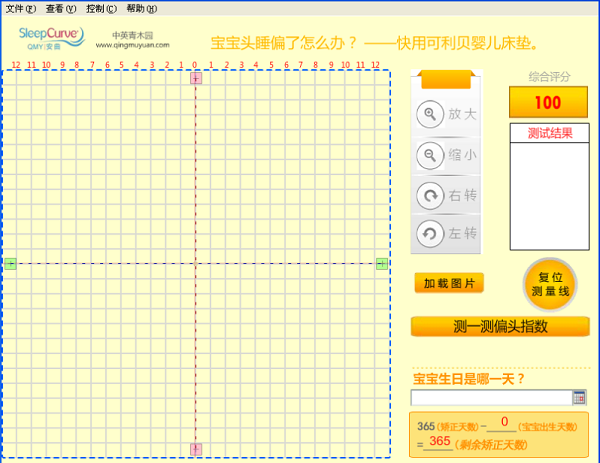Click the 放大 label
Viewport: 600px width, 463px height.
click(x=463, y=114)
